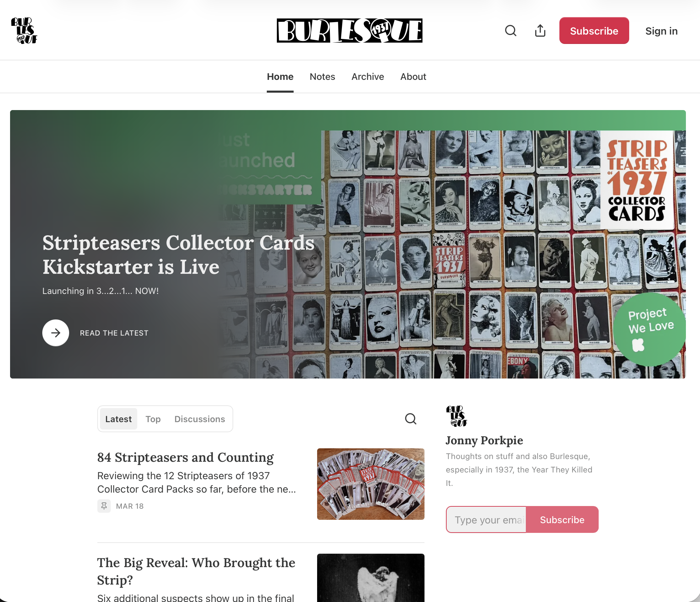
Task: Switch to the Notes tab
Action: [x=322, y=77]
